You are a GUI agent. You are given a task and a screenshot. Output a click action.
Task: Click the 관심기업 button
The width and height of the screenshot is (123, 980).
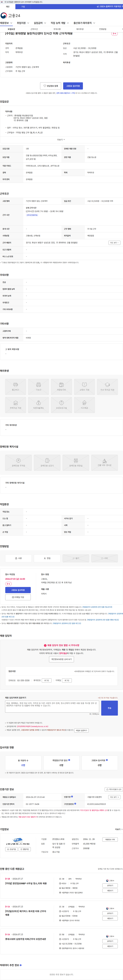(11, 849)
